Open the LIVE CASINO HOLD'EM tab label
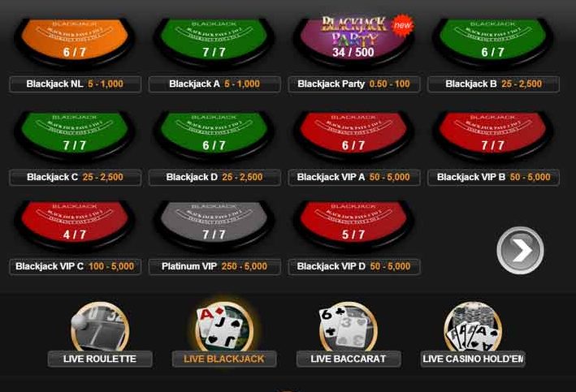 pos(473,359)
